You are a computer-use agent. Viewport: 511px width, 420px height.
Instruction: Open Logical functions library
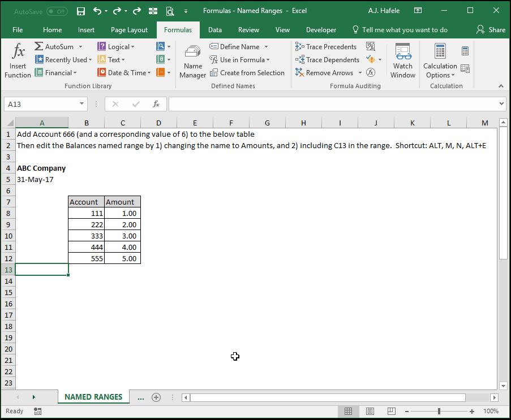[115, 46]
